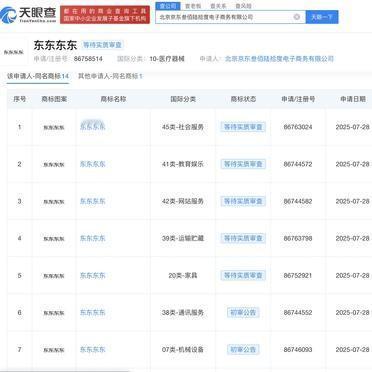The image size is (372, 372).
Task: Click the 10-医疗器械 classification text
Action: (x=167, y=59)
